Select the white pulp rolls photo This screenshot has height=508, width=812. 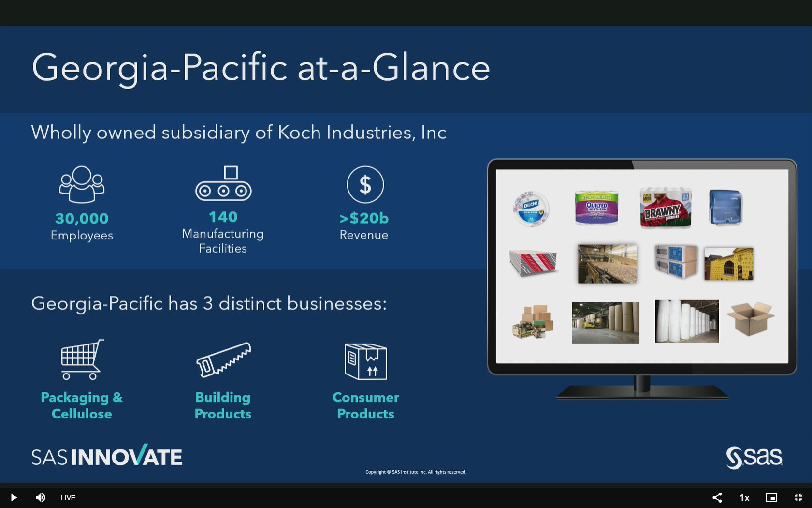pos(687,321)
